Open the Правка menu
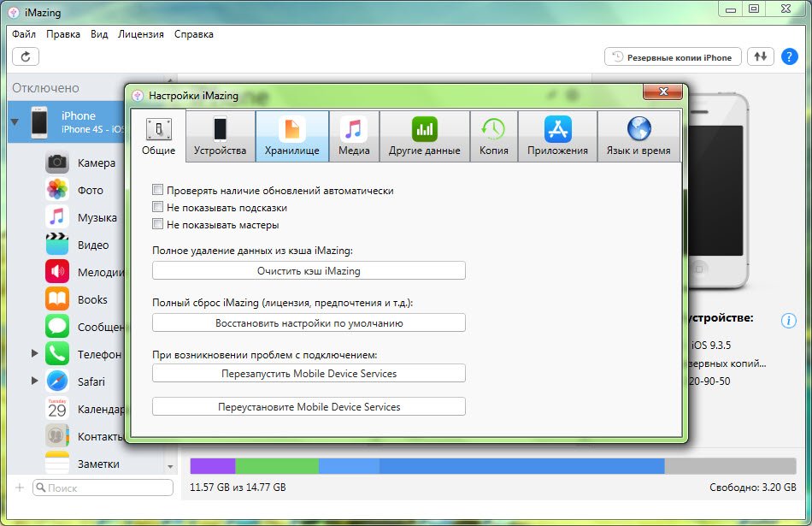Viewport: 812px width, 526px height. [x=63, y=34]
